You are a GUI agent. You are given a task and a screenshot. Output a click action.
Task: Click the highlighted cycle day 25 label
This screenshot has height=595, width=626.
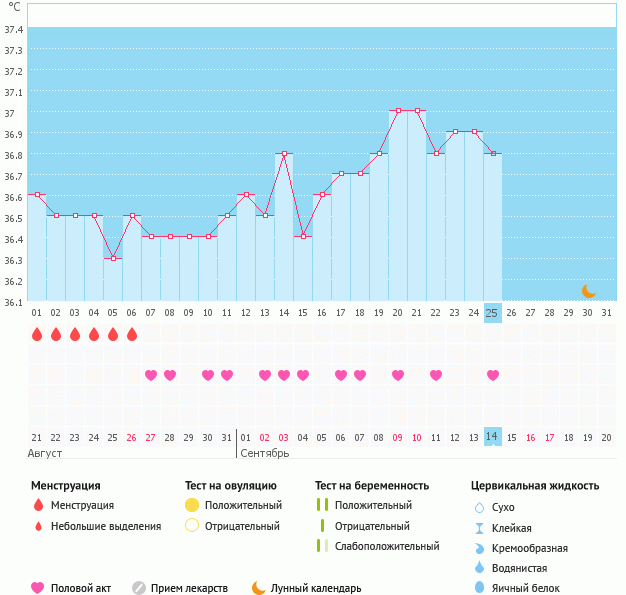point(492,312)
